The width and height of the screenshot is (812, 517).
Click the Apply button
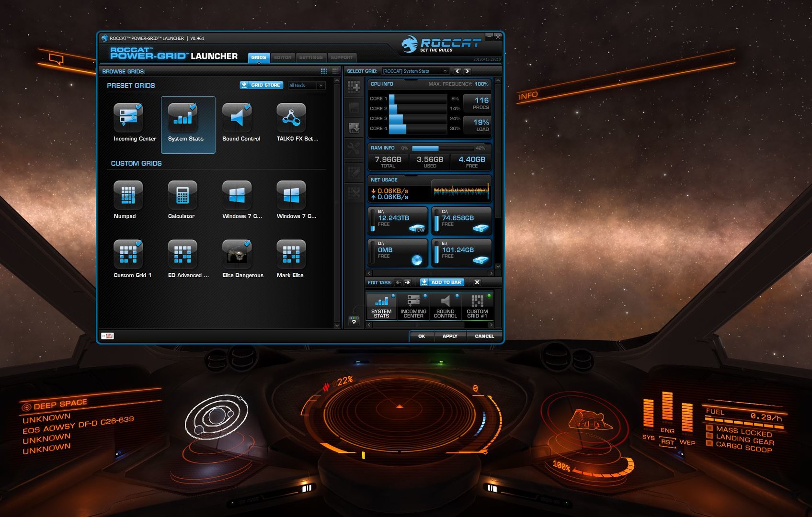[x=450, y=336]
